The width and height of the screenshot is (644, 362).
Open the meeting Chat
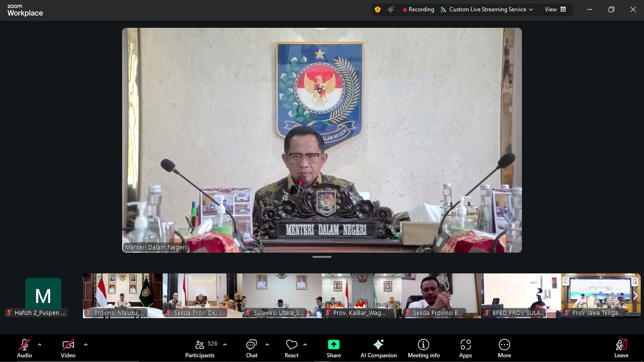(x=251, y=348)
